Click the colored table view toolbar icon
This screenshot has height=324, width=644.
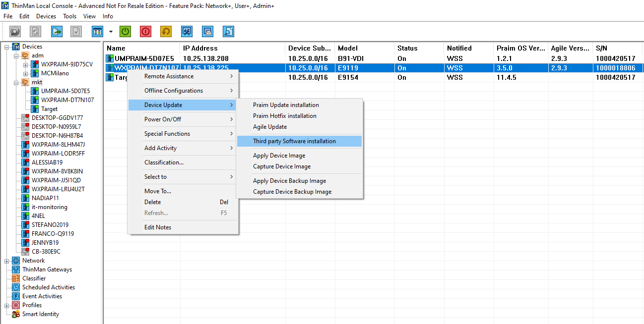tap(98, 32)
